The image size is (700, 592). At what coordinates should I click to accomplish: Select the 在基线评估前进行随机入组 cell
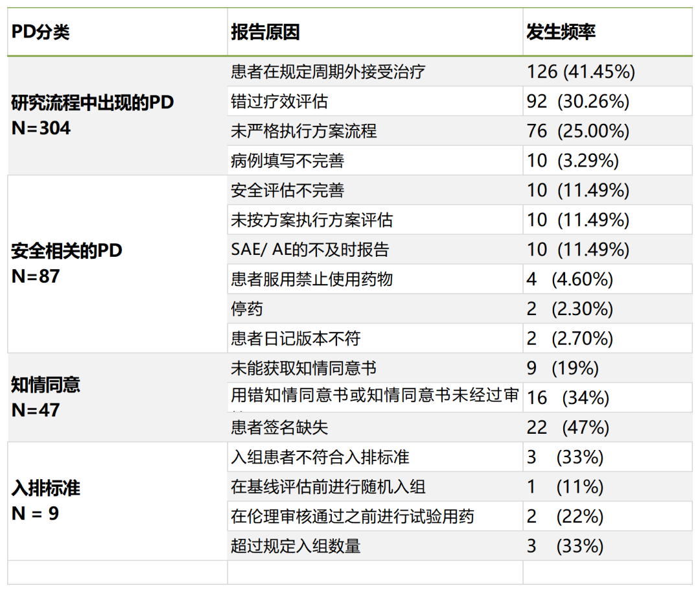click(328, 486)
